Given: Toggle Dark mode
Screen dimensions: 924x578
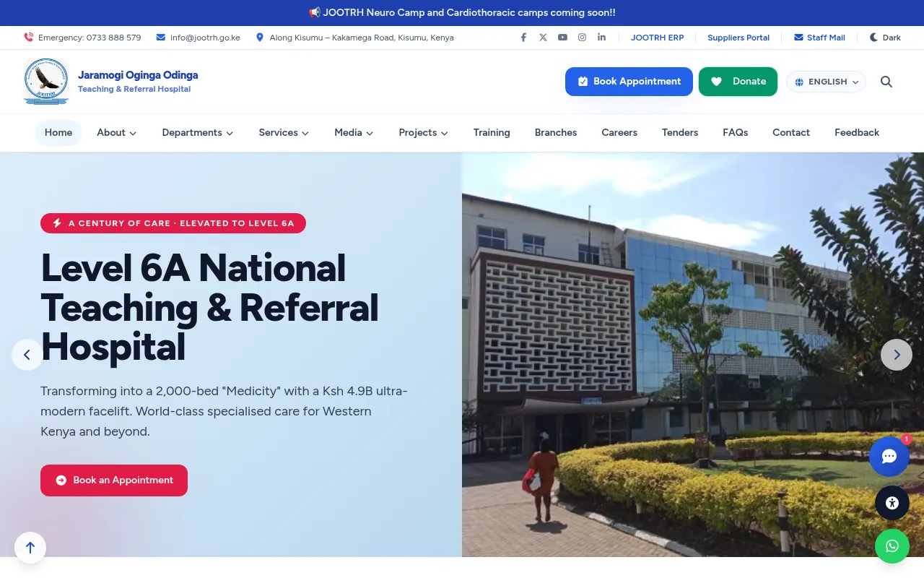Looking at the screenshot, I should pos(885,38).
